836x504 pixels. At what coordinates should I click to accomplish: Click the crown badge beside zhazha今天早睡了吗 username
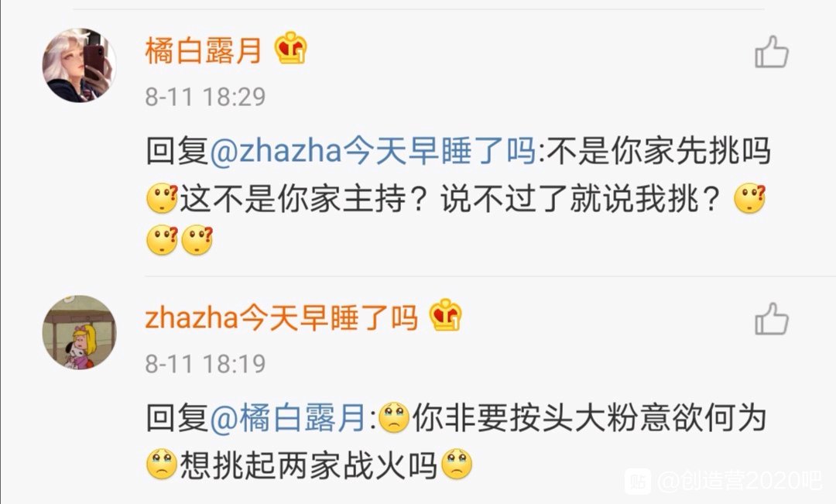(x=445, y=314)
